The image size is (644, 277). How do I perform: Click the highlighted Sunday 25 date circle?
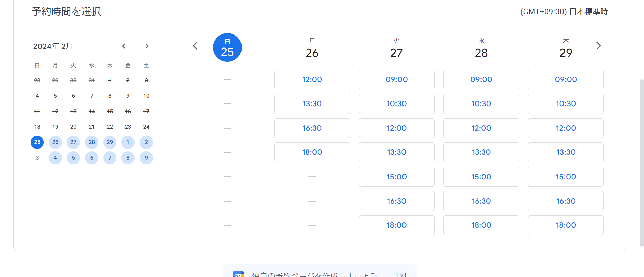click(x=227, y=47)
